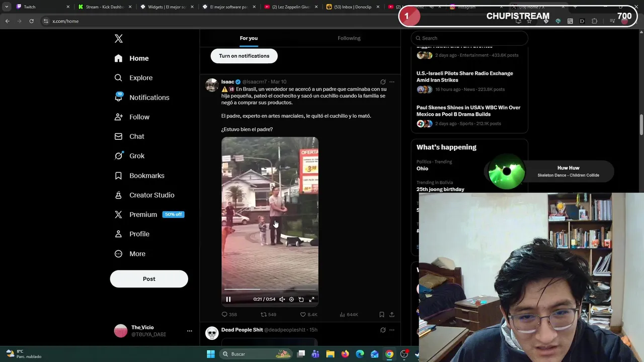Open the weather widget showing 8°C

[24, 354]
